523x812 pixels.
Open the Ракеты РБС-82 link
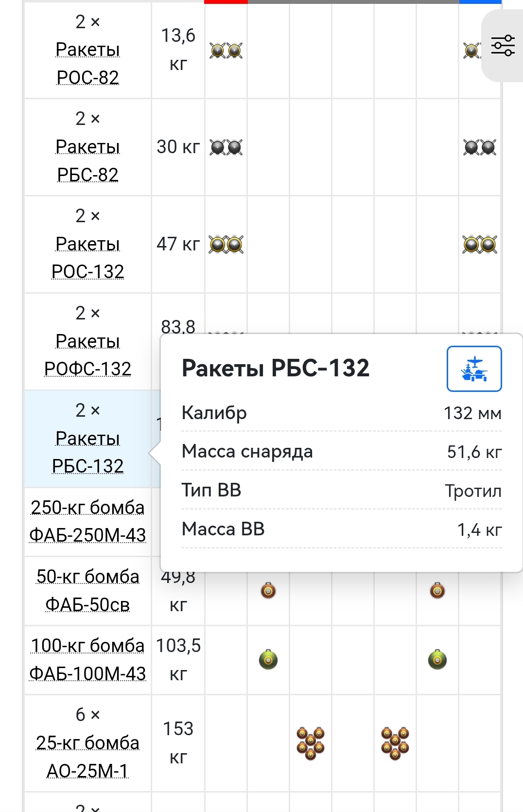[87, 161]
